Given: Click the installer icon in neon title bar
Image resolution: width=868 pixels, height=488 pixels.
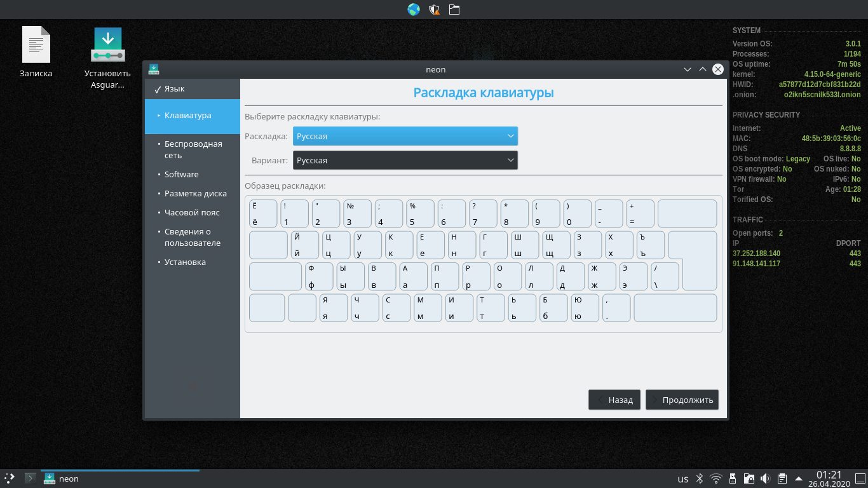Looking at the screenshot, I should coord(154,69).
